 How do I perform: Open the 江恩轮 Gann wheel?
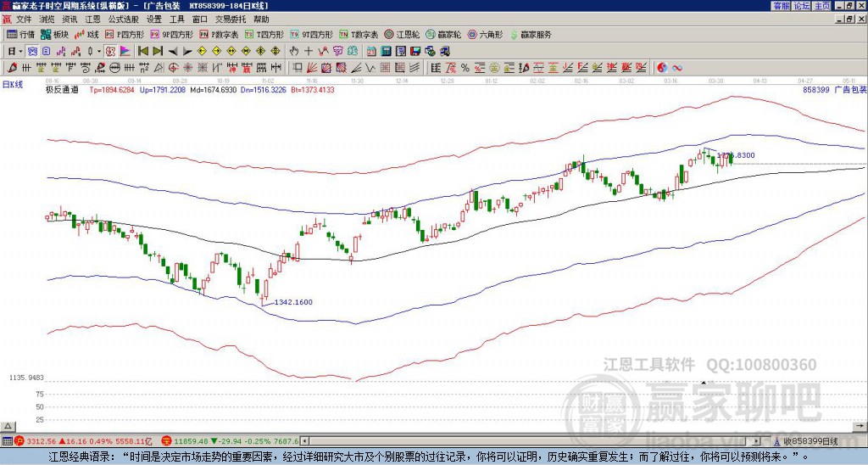coord(402,34)
